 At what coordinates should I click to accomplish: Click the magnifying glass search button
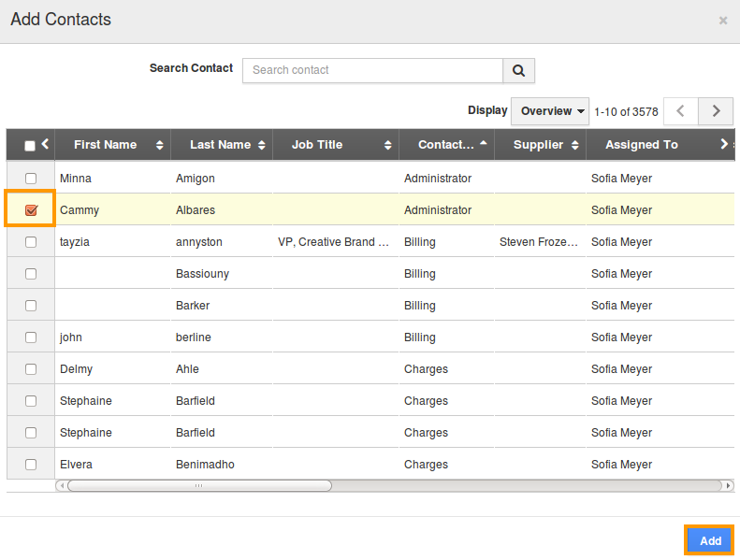518,70
